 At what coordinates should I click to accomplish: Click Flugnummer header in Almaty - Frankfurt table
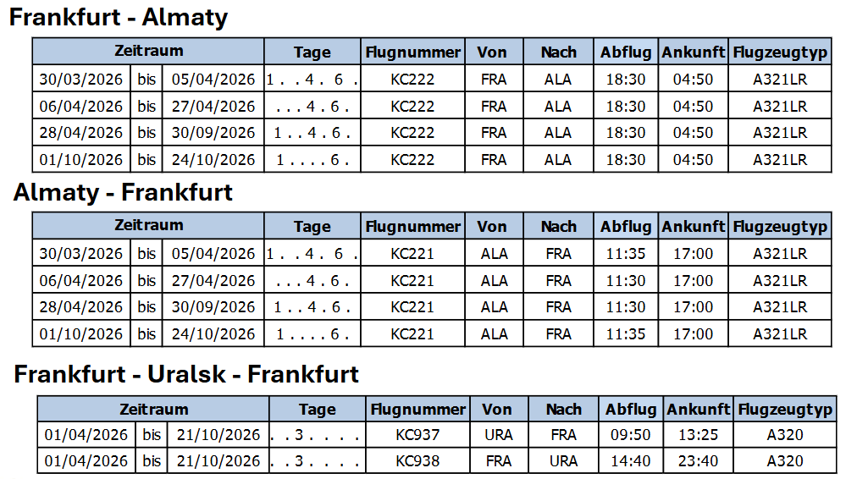(x=413, y=227)
